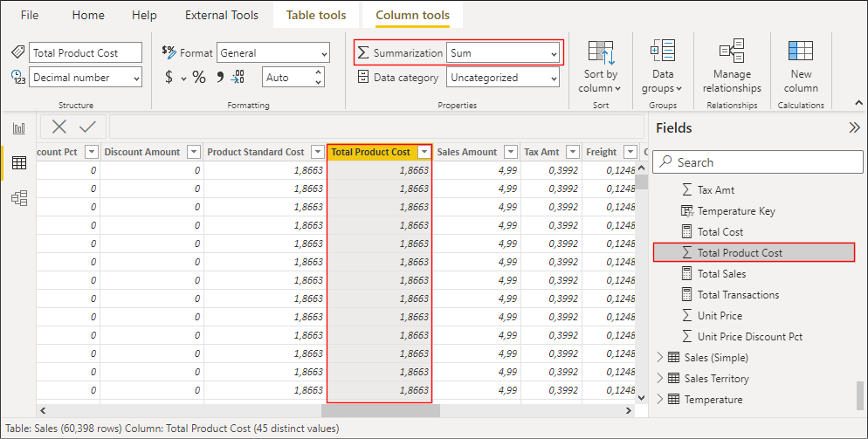868x439 pixels.
Task: Open Discount Amount column filter arrow
Action: (194, 152)
